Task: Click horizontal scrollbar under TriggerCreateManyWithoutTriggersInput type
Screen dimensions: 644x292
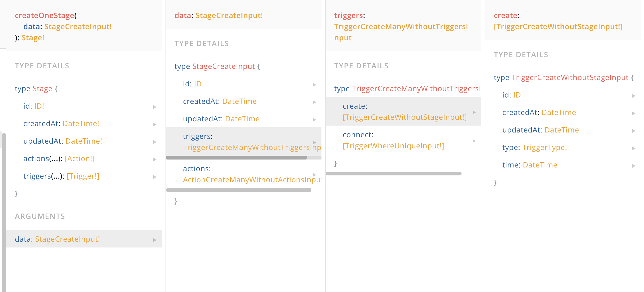Action: click(394, 174)
